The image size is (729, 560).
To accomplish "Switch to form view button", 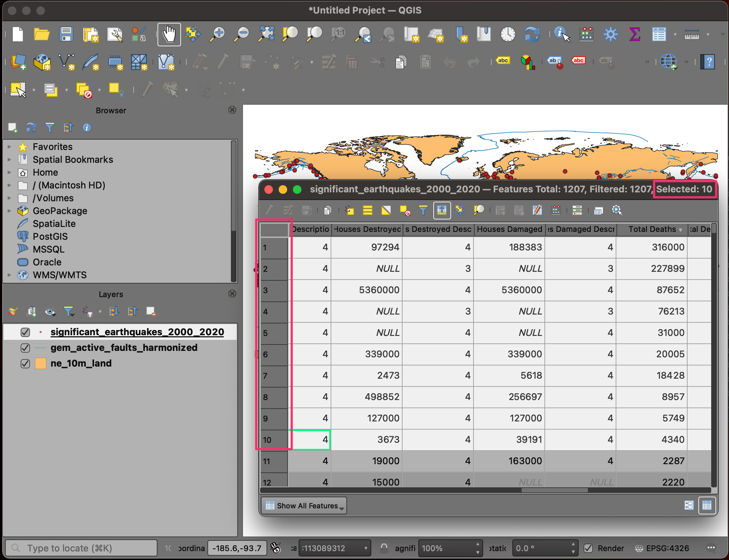I will point(689,505).
